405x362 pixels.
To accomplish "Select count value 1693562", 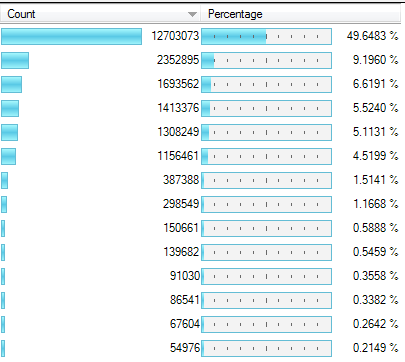I will 178,84.
